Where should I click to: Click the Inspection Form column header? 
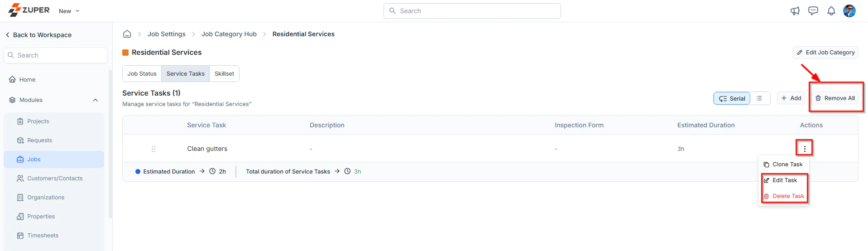(579, 125)
